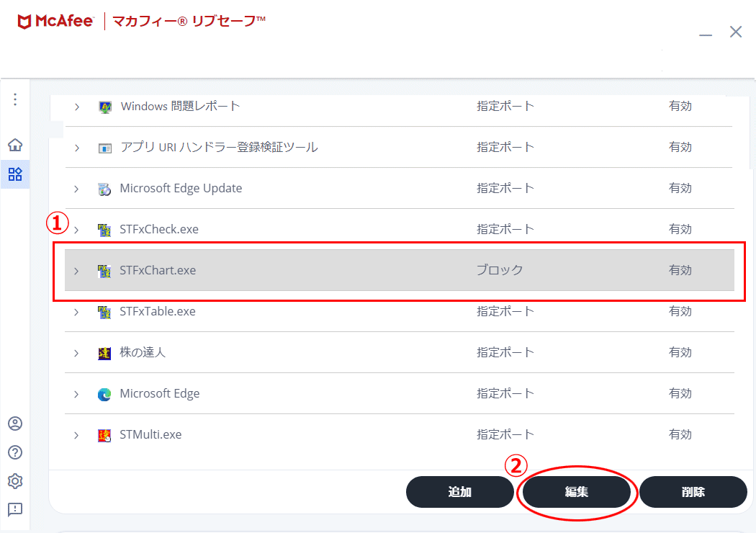Viewport: 756px width, 533px height.
Task: Click the STFxTable.exe program icon
Action: click(104, 312)
